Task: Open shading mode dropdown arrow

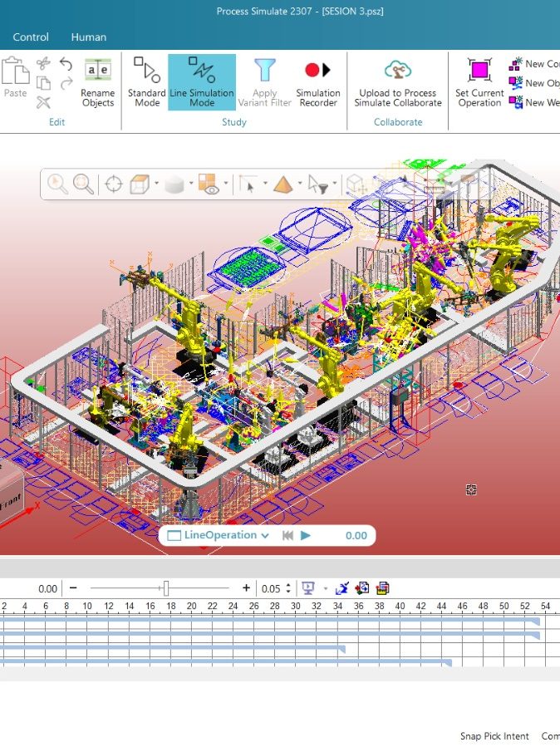Action: (191, 183)
